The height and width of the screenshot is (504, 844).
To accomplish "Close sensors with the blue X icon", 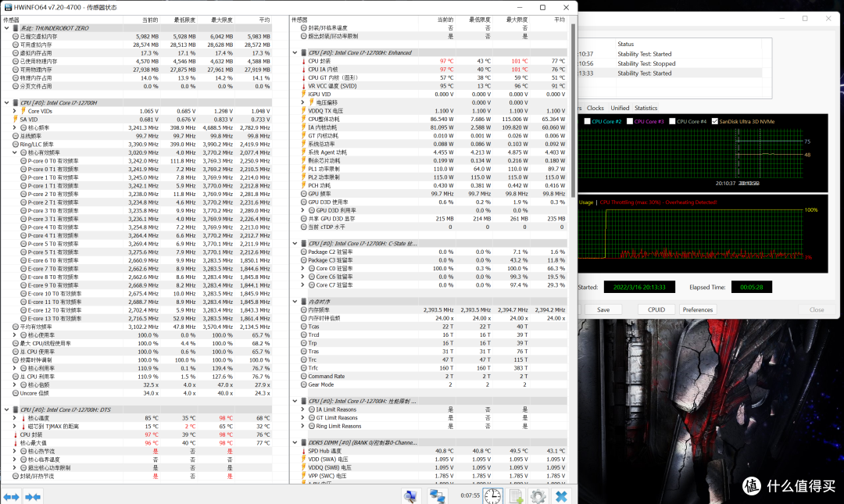I will coord(561,496).
